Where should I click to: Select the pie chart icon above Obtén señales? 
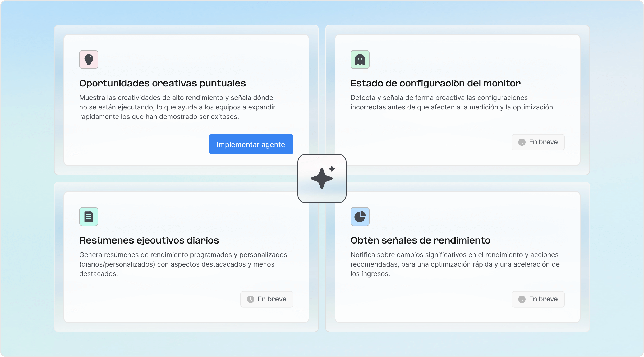pos(360,217)
